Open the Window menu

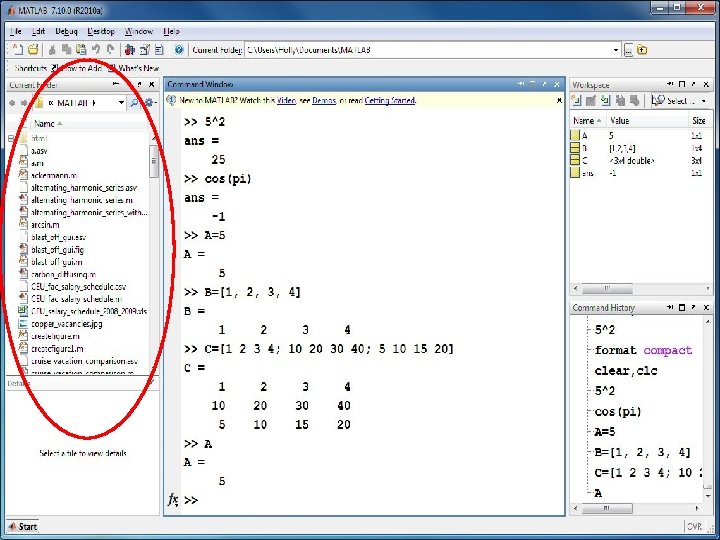(x=139, y=31)
